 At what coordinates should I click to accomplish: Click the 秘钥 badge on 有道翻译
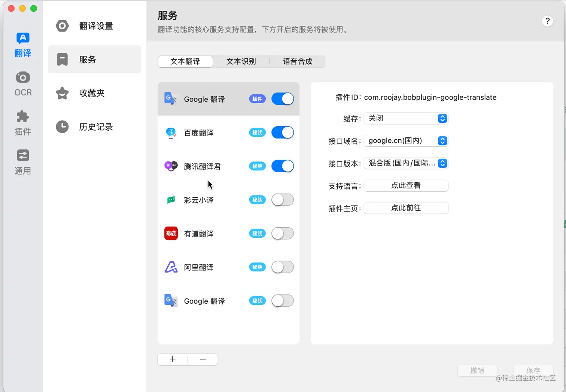pos(257,234)
